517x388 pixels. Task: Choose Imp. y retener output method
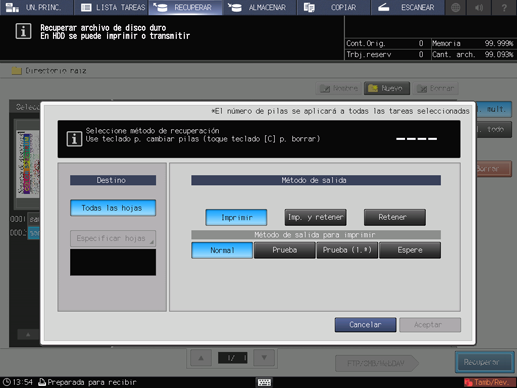tap(315, 217)
